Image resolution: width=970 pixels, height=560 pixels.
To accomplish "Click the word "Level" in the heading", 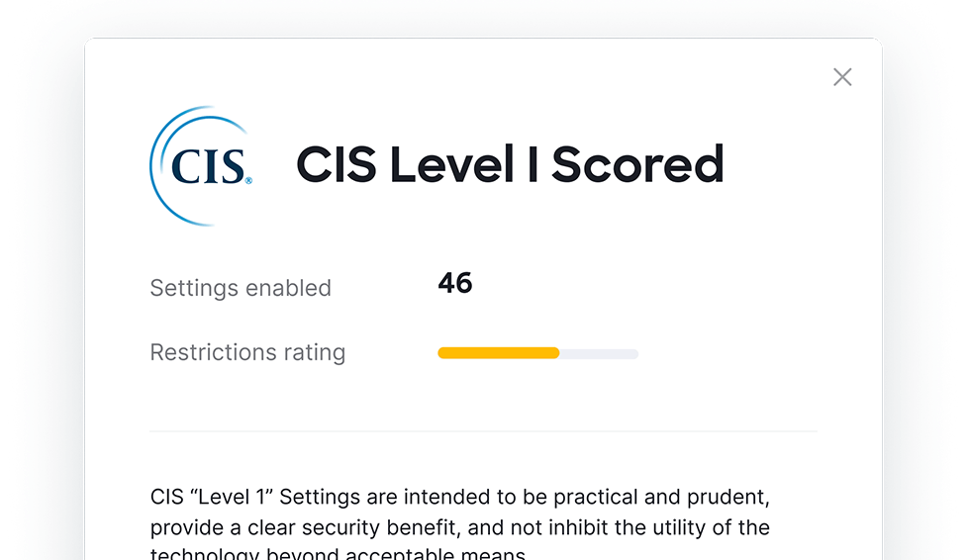I will pyautogui.click(x=451, y=164).
